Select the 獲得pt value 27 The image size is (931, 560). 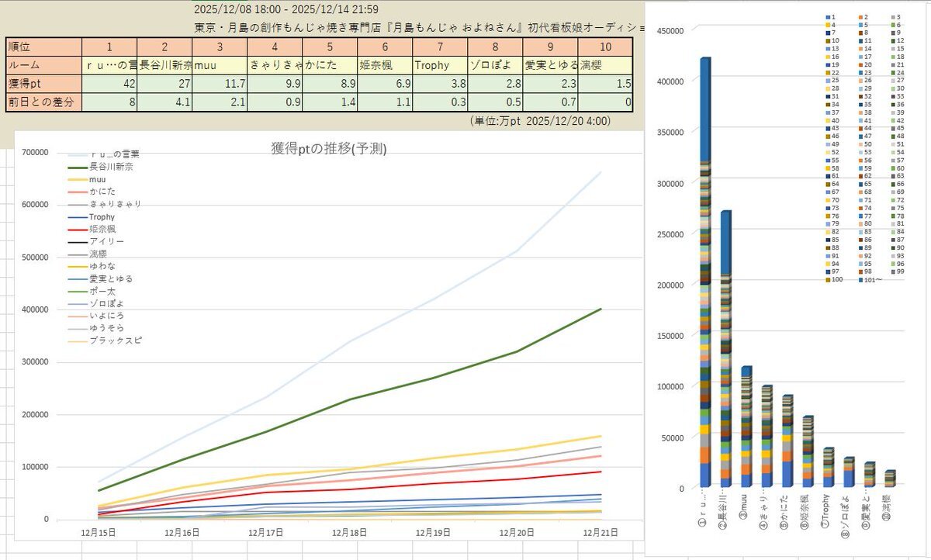[164, 83]
